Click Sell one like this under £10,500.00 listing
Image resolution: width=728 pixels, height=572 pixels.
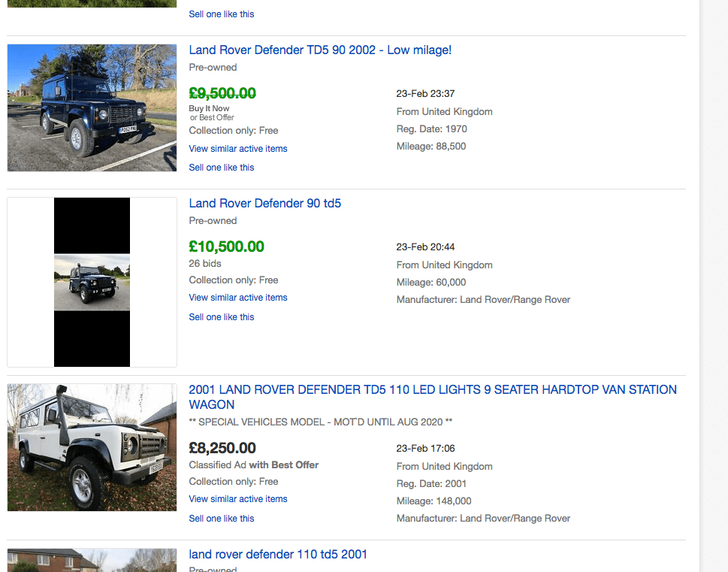point(222,317)
